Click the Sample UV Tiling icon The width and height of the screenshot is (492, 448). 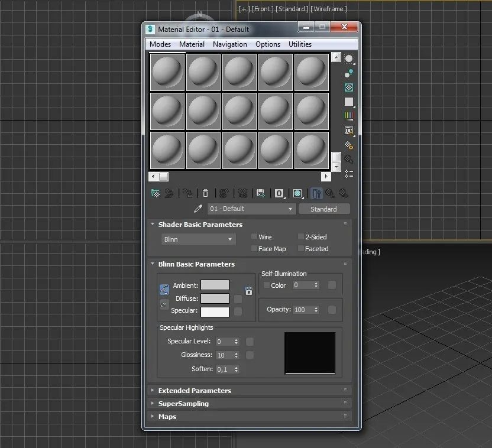(x=349, y=102)
